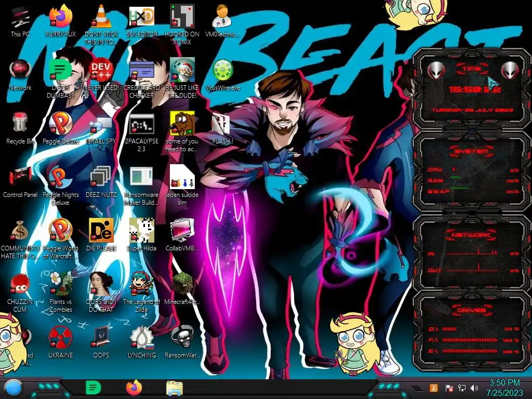The width and height of the screenshot is (532, 399).
Task: Click the Start orb button
Action: (x=13, y=388)
